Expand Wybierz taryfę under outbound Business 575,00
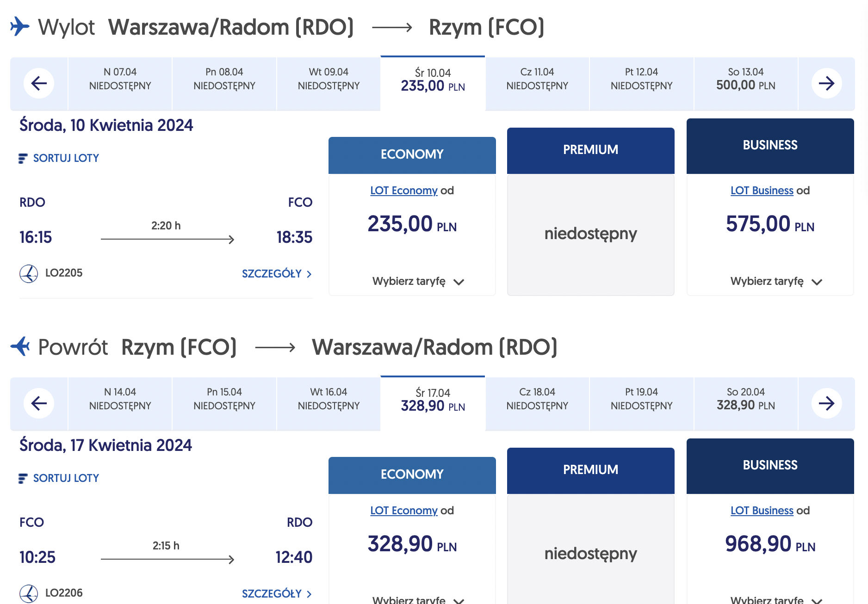 click(x=776, y=281)
